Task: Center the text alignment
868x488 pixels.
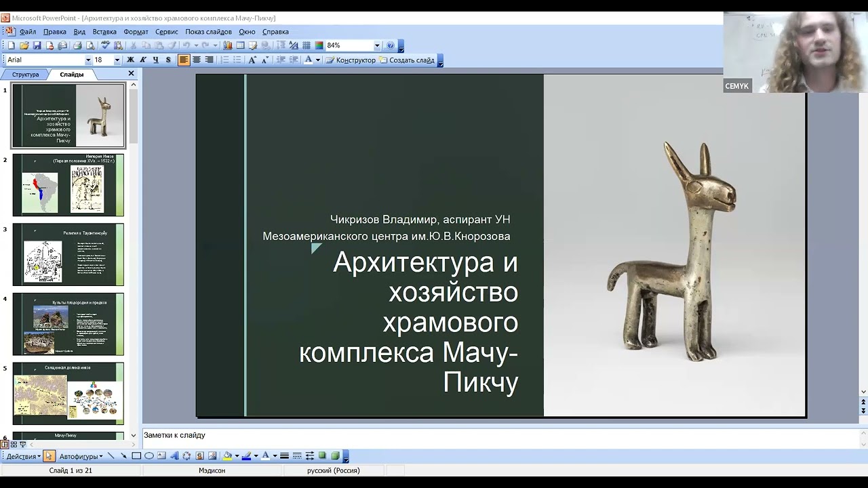Action: point(197,60)
